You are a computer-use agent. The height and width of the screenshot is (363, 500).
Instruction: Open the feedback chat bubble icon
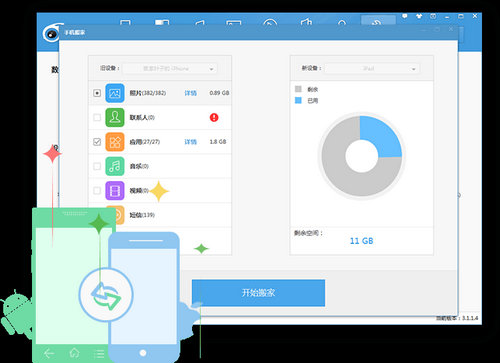click(x=405, y=16)
